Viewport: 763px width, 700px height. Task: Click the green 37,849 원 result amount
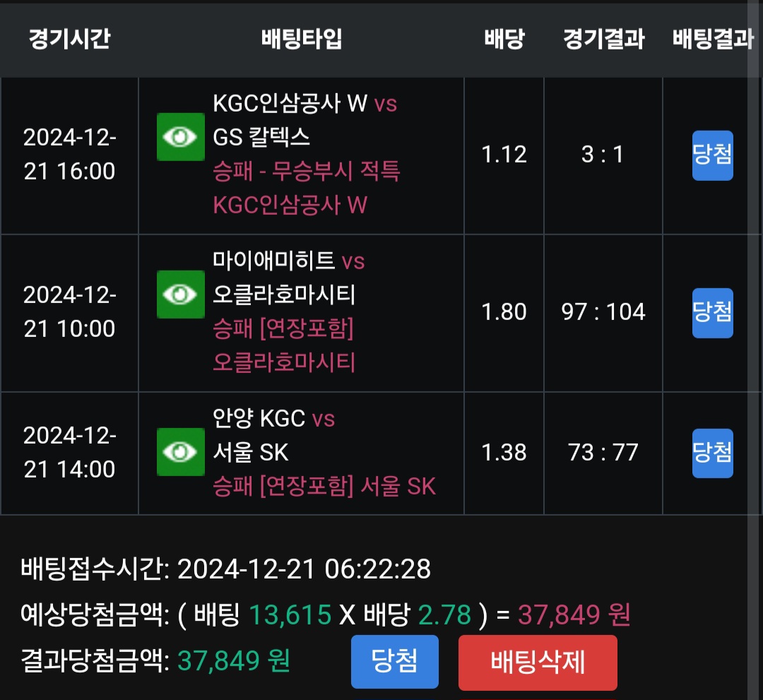(233, 661)
